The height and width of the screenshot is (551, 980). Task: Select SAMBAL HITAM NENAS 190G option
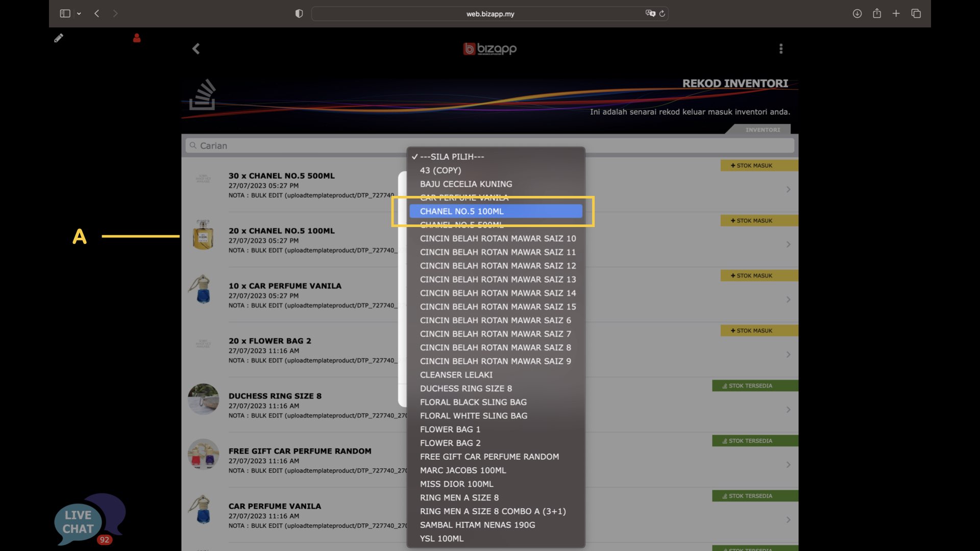pyautogui.click(x=496, y=525)
